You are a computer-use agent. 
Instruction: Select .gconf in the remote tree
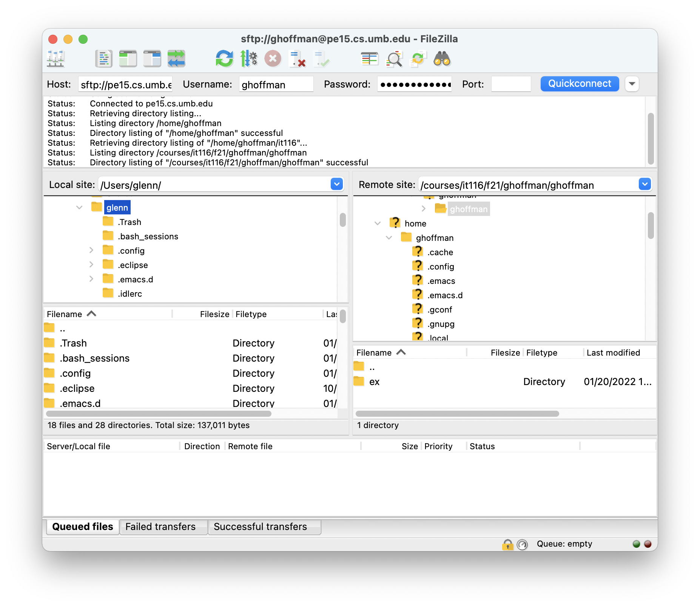point(439,310)
